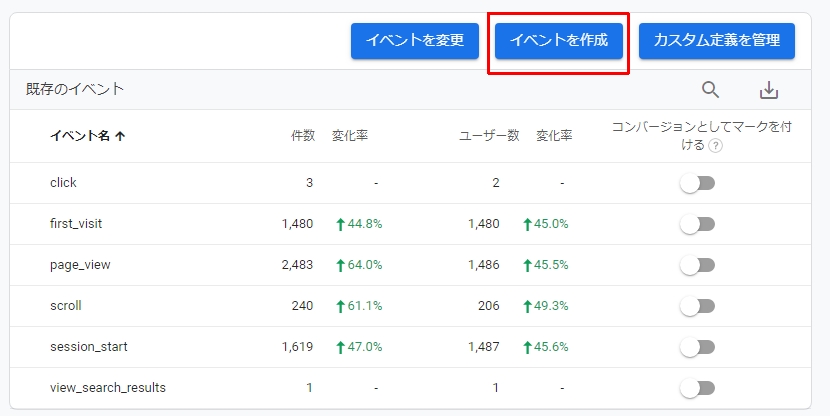
Task: Toggle session_start conversion switch
Action: [x=697, y=347]
